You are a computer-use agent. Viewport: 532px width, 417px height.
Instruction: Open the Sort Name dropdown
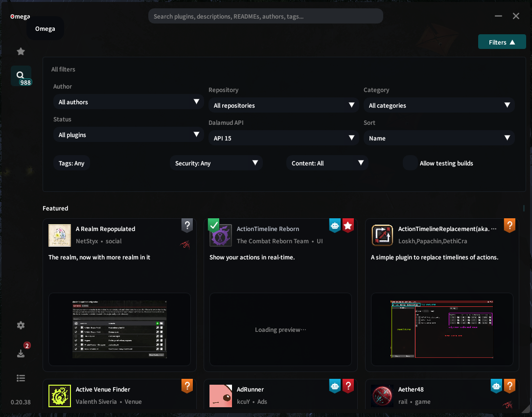pos(439,138)
